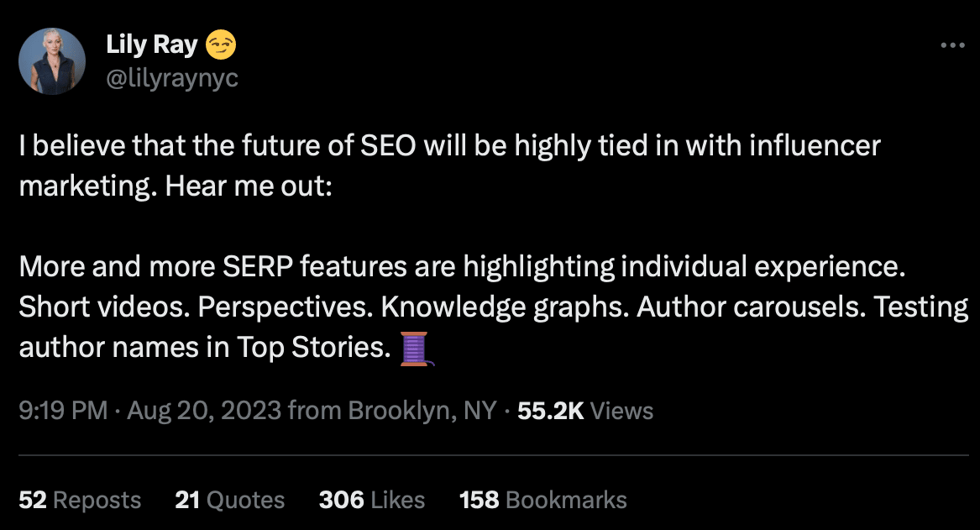Open the 21 Quotes list

point(229,501)
